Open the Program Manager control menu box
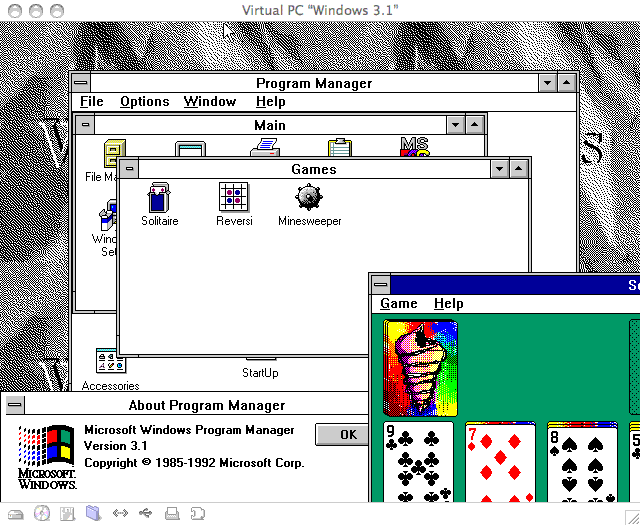640x525 pixels. (81, 83)
